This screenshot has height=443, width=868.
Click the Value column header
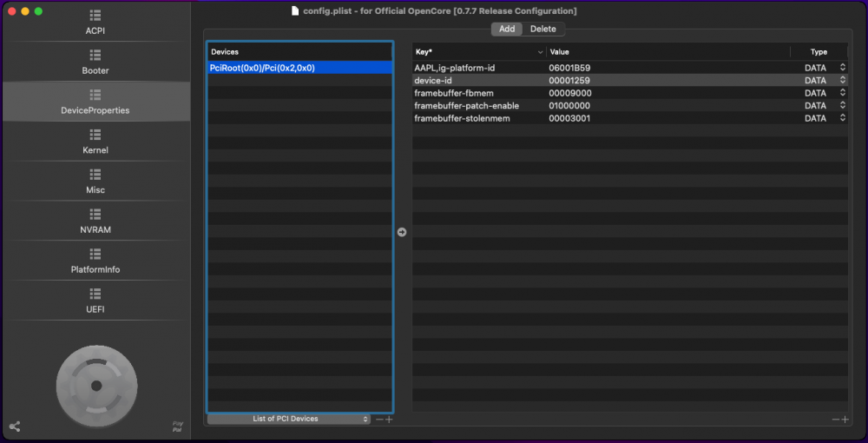(668, 52)
